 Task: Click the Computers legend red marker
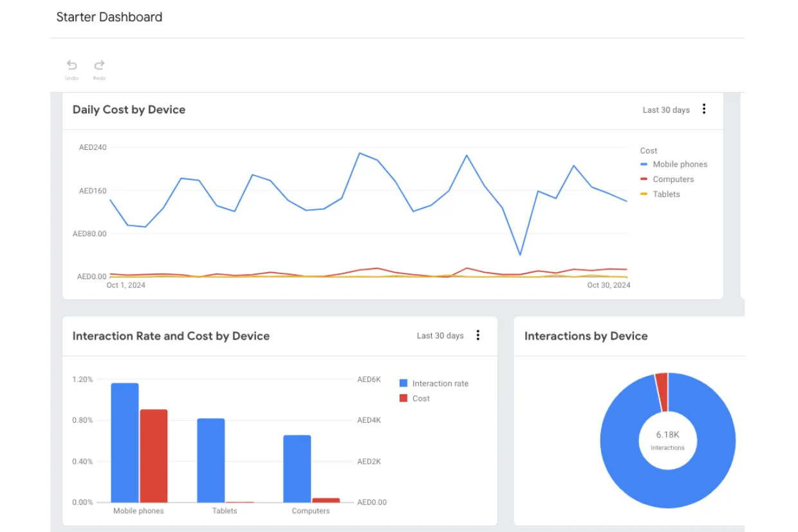pos(644,179)
